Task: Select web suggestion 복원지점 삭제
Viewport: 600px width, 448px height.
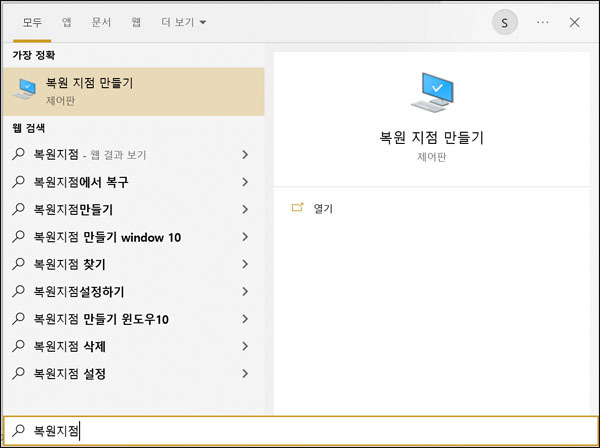Action: (x=133, y=347)
